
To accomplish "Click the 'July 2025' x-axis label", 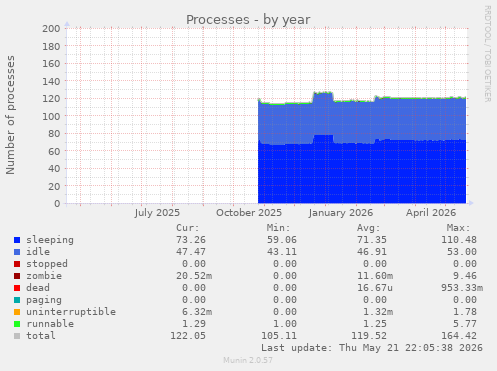I will [x=157, y=213].
